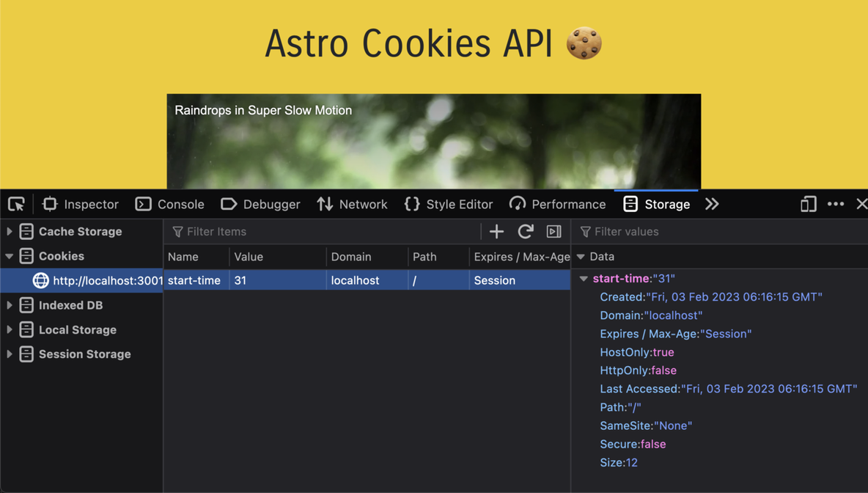Click the filter funnel in Filter values
Image resolution: width=868 pixels, height=493 pixels.
point(584,231)
